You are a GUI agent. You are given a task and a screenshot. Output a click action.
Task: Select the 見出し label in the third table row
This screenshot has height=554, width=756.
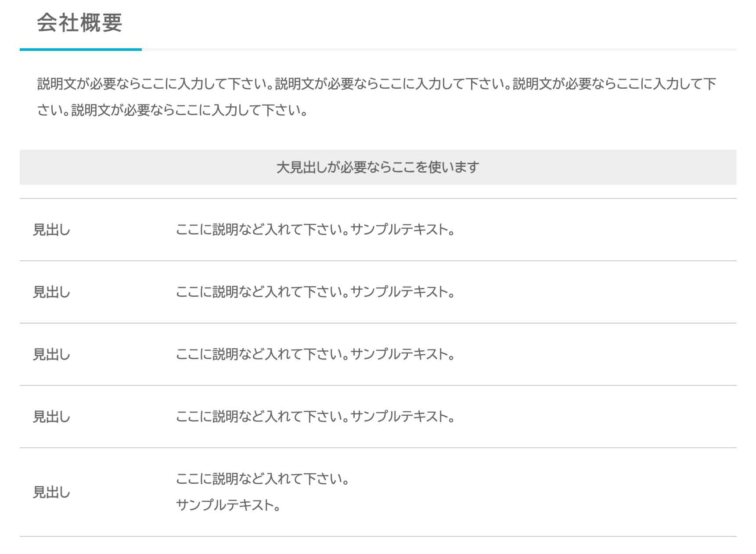click(51, 354)
